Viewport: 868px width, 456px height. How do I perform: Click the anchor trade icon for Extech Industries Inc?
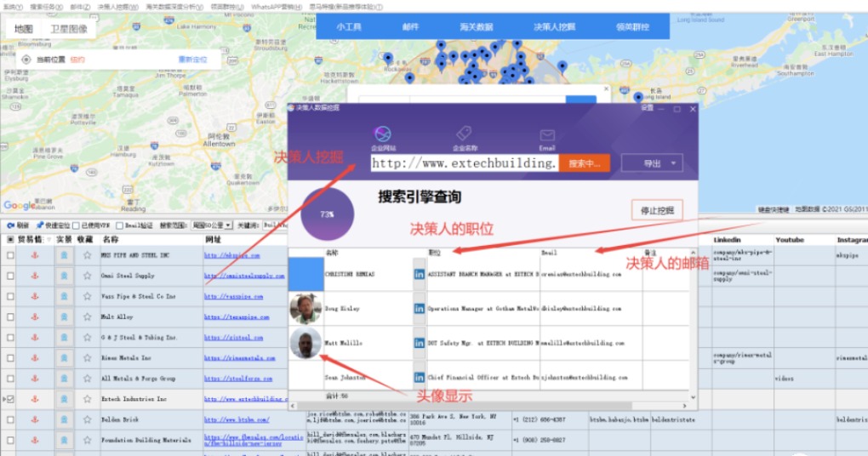tap(35, 399)
